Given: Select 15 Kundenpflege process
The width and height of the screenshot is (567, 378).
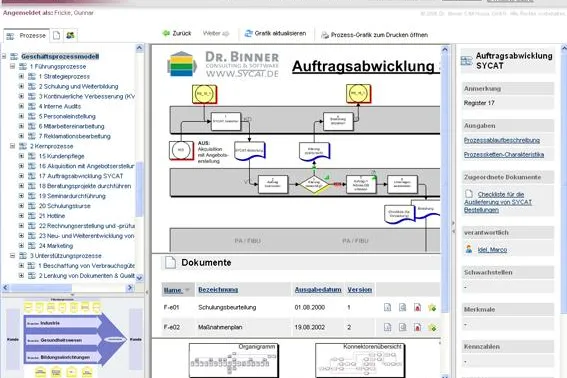Looking at the screenshot, I should click(61, 156).
